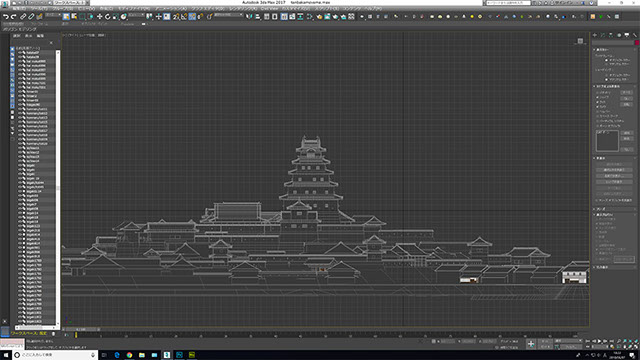Collapse the Display Color rollout
This screenshot has width=640, height=360.
pos(602,49)
